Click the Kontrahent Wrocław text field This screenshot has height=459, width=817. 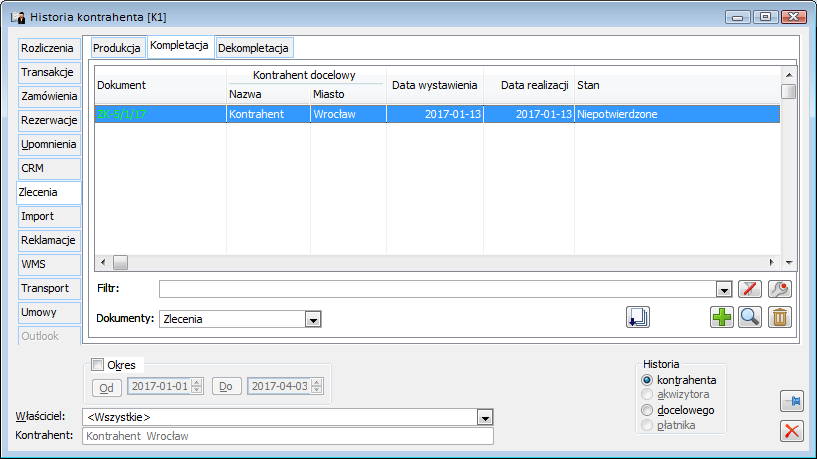(x=288, y=436)
